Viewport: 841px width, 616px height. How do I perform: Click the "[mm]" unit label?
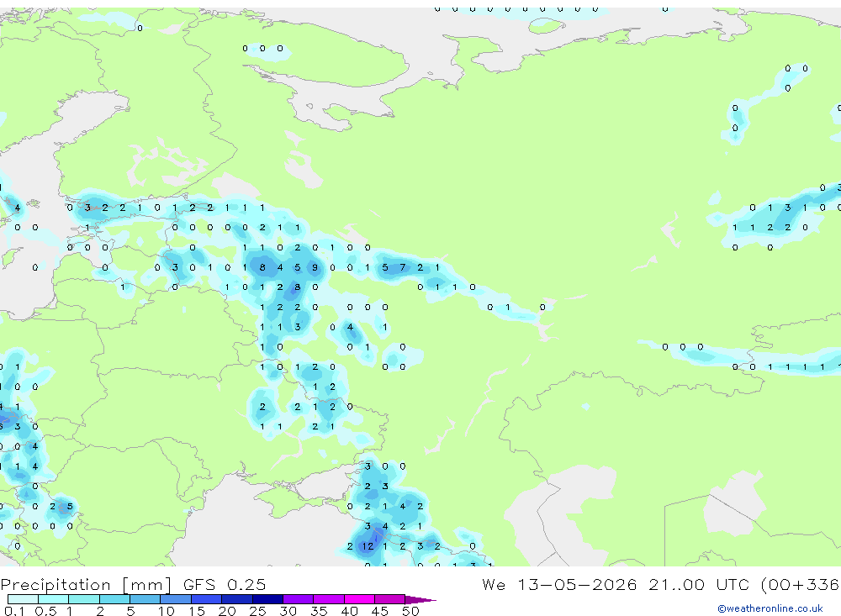(x=146, y=584)
